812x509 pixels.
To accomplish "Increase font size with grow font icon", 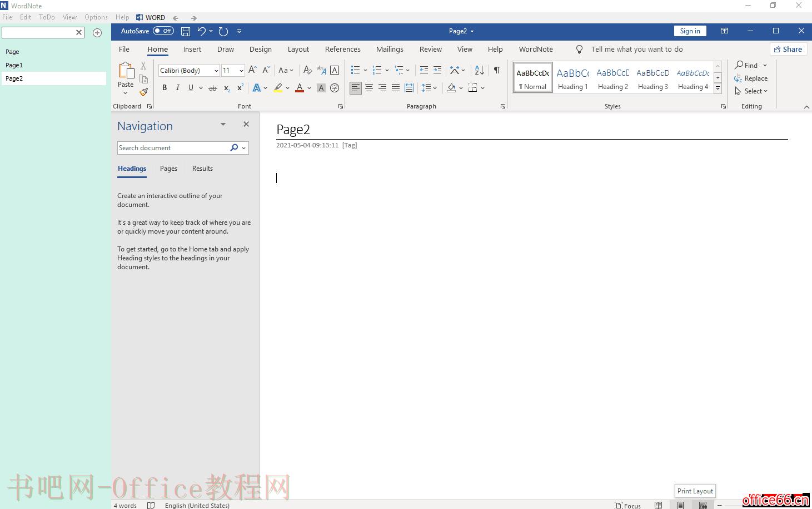I will point(252,70).
